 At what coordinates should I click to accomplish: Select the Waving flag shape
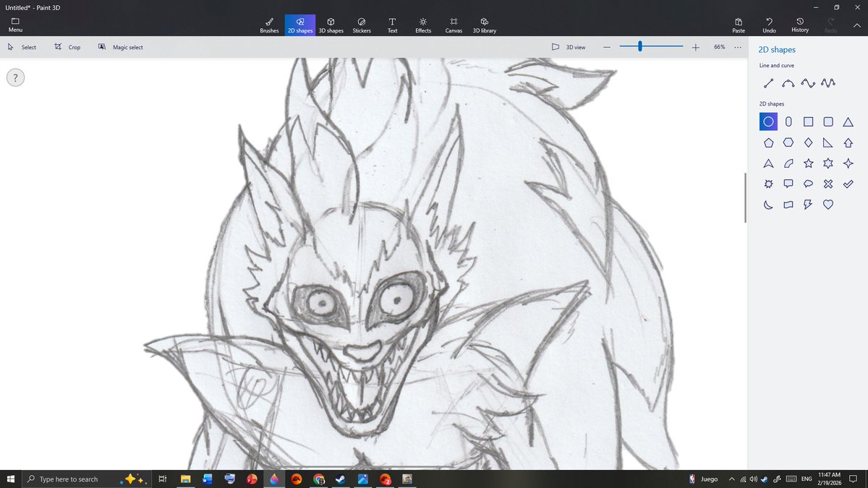coord(788,205)
